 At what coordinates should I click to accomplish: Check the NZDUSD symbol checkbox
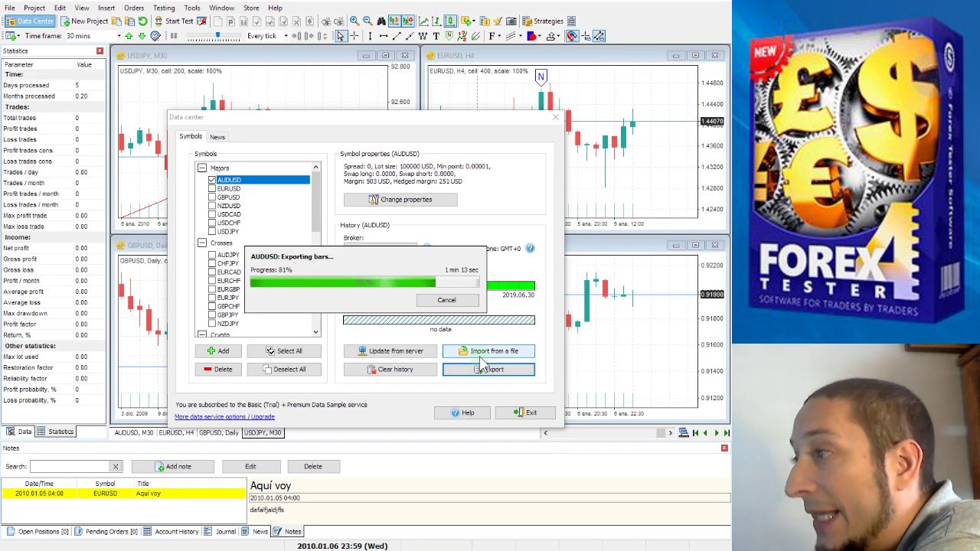(212, 206)
